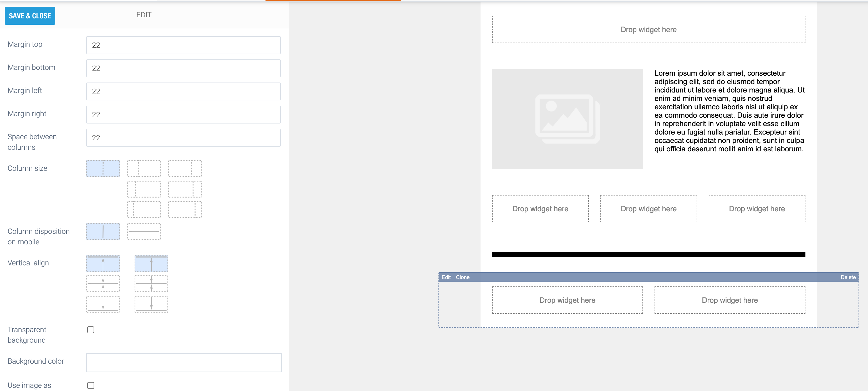Toggle the Use image as checkbox
This screenshot has width=868, height=391.
(x=91, y=385)
